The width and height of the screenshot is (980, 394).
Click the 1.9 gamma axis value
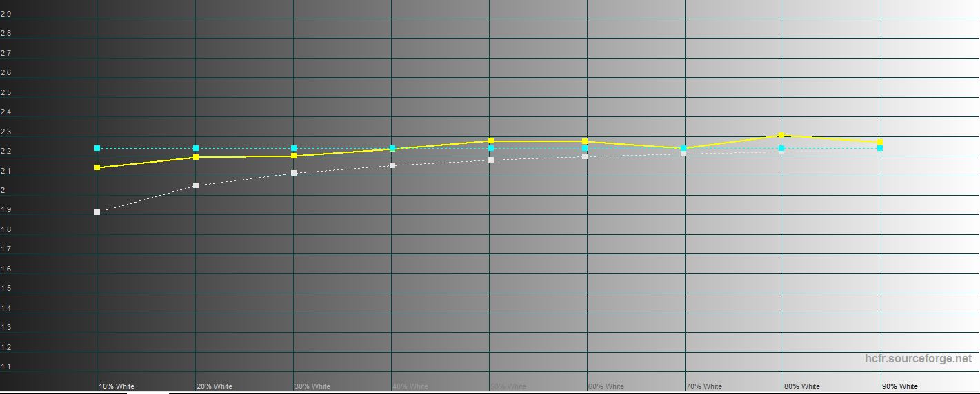[6, 210]
